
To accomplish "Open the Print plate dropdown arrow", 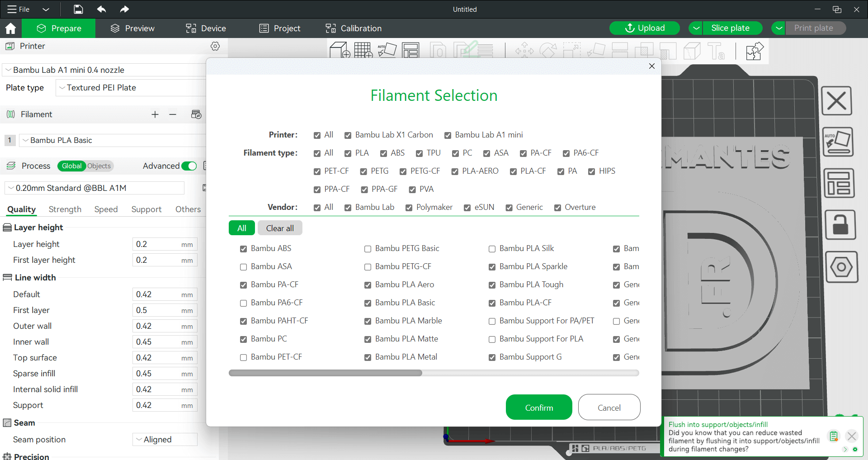I will click(x=778, y=28).
